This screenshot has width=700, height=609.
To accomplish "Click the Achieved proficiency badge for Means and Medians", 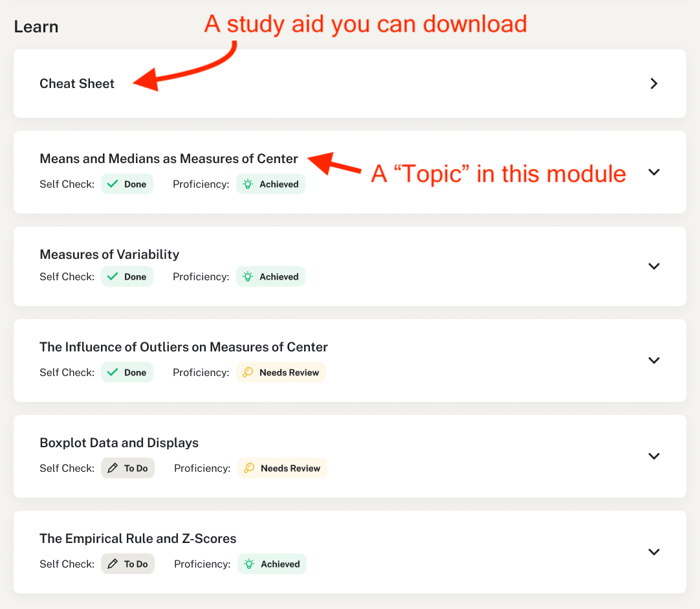I will tap(270, 184).
